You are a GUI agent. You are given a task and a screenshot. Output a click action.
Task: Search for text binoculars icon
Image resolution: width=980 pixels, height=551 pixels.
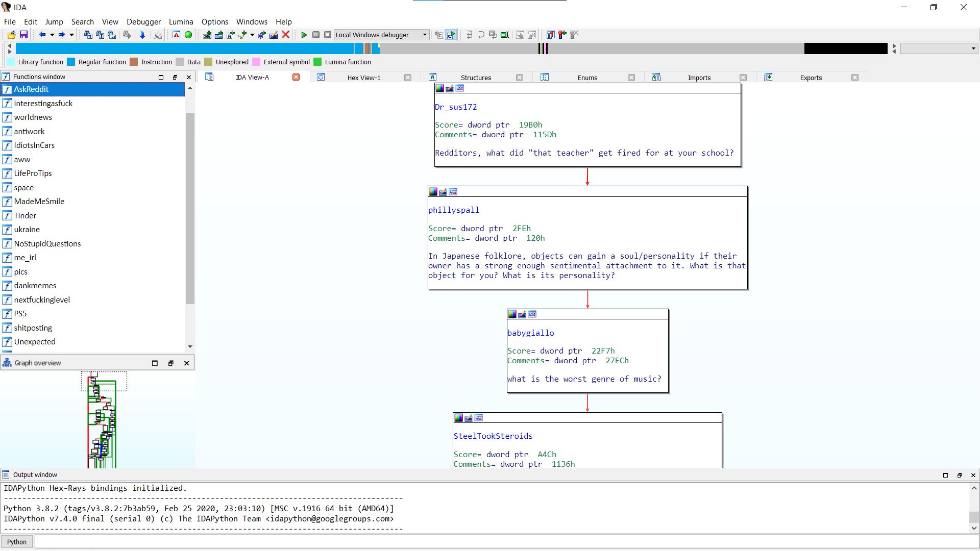tap(100, 35)
